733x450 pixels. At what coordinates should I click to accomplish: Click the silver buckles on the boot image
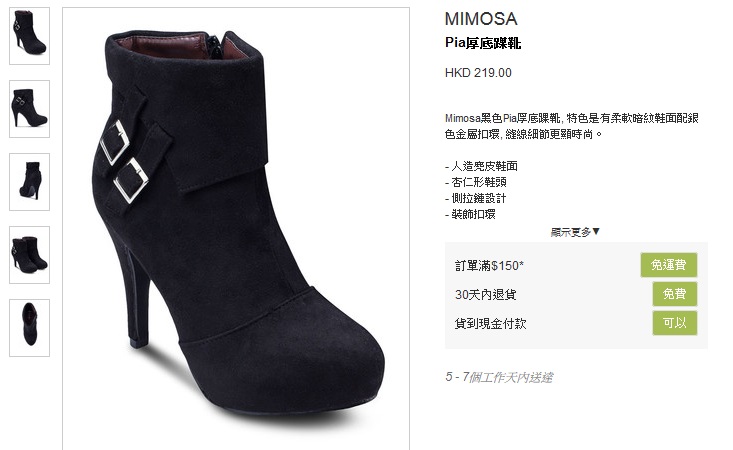coord(124,161)
